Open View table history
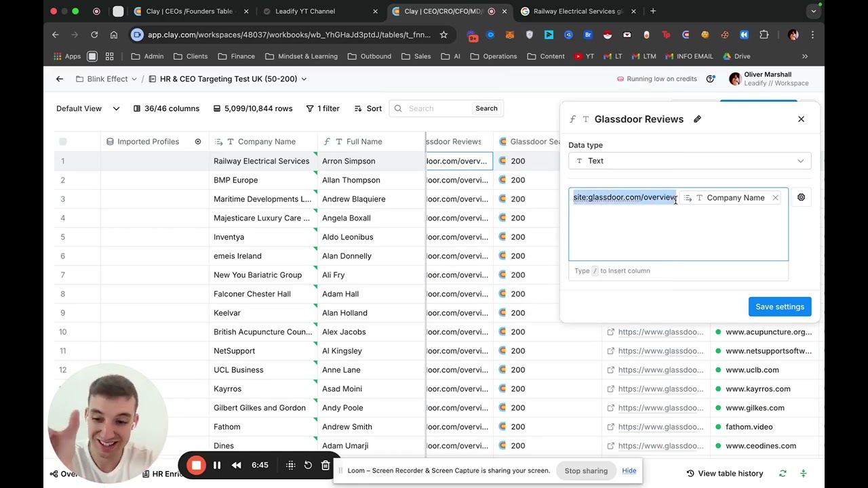 pos(725,473)
